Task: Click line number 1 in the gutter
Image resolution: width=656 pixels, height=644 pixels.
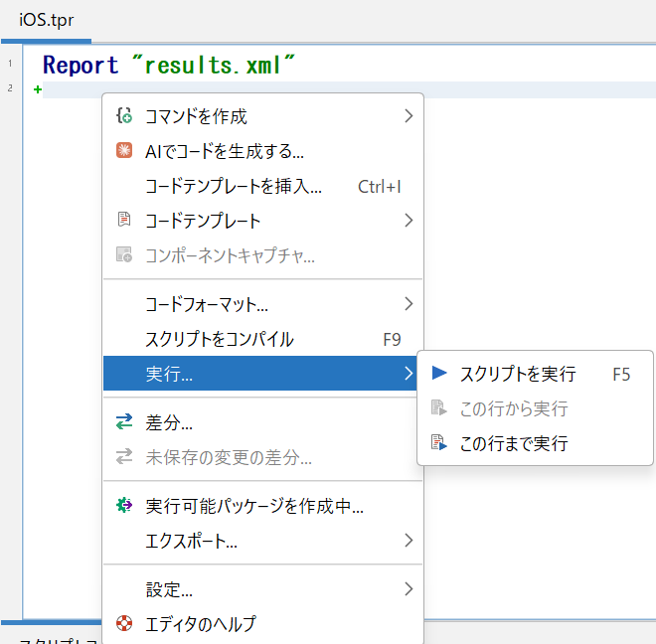Action: [10, 64]
